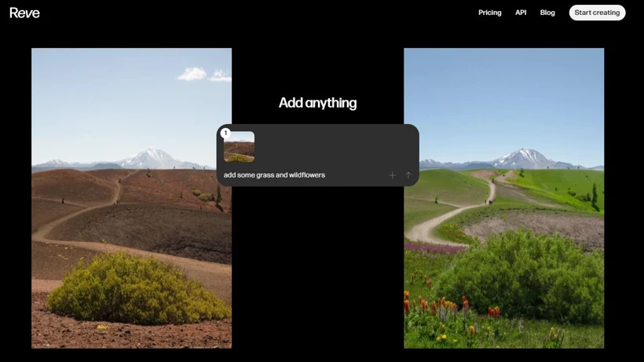Viewport: 644px width, 362px height.
Task: Click the Reve logo
Action: coord(24,13)
